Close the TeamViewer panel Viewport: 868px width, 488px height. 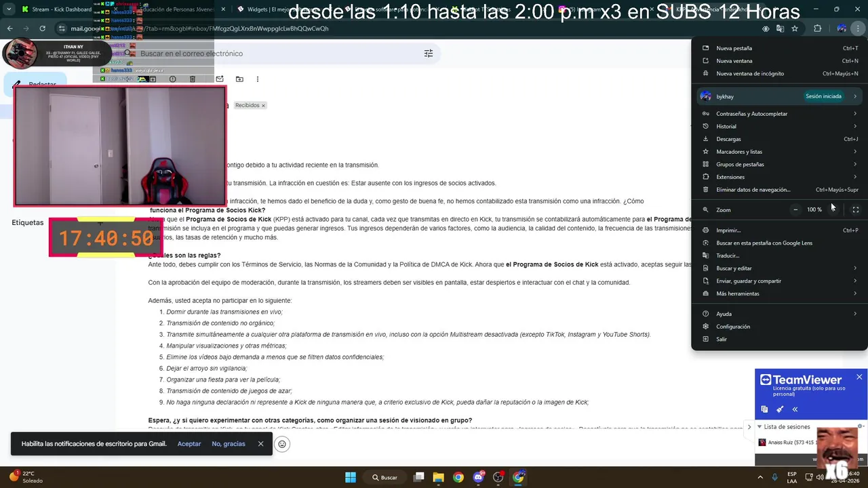coord(859,377)
